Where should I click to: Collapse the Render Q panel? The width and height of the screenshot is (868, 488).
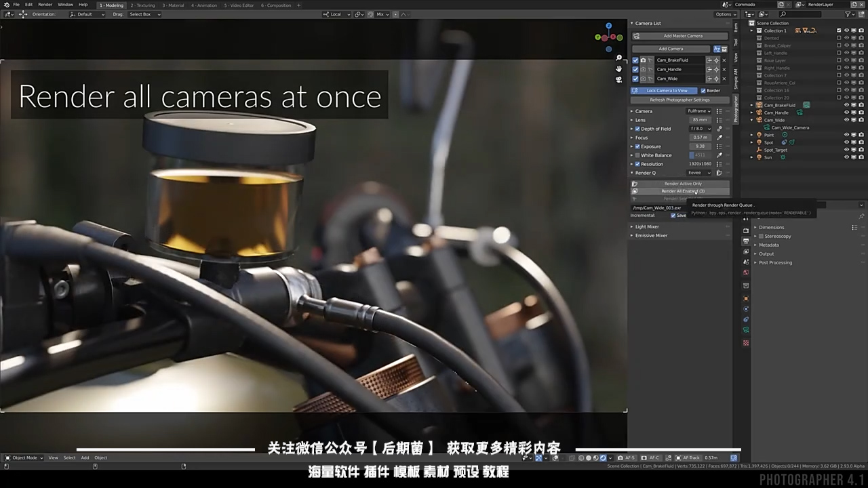644,173
